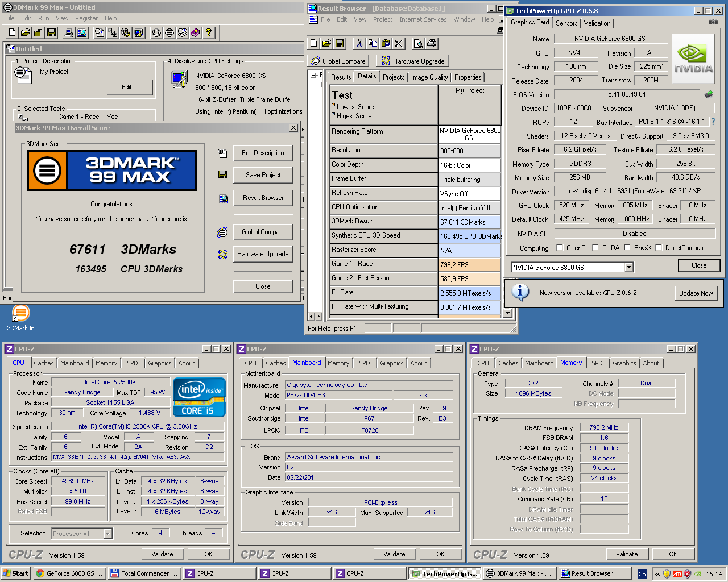Click Open folder icon in Result Browser toolbar
This screenshot has width=728, height=582.
pos(327,43)
